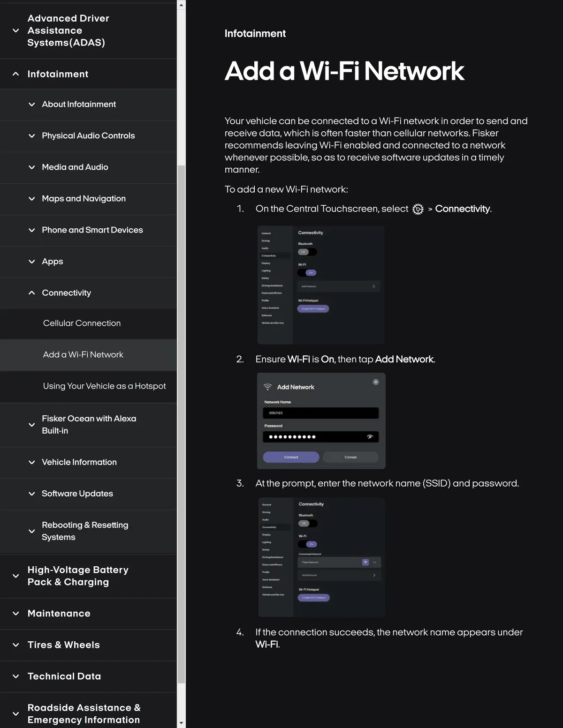563x728 pixels.
Task: Click Cancel button in Add Network image
Action: (350, 457)
